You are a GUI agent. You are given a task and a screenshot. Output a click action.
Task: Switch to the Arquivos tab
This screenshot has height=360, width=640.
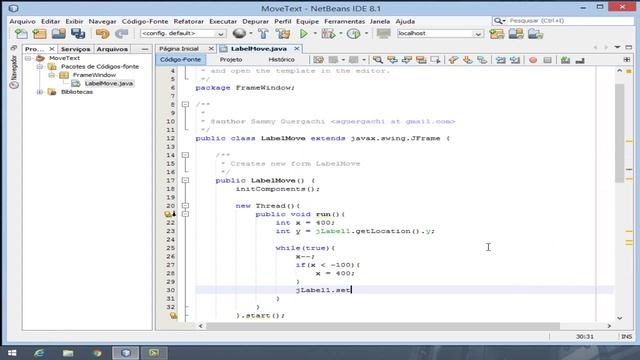pos(112,49)
